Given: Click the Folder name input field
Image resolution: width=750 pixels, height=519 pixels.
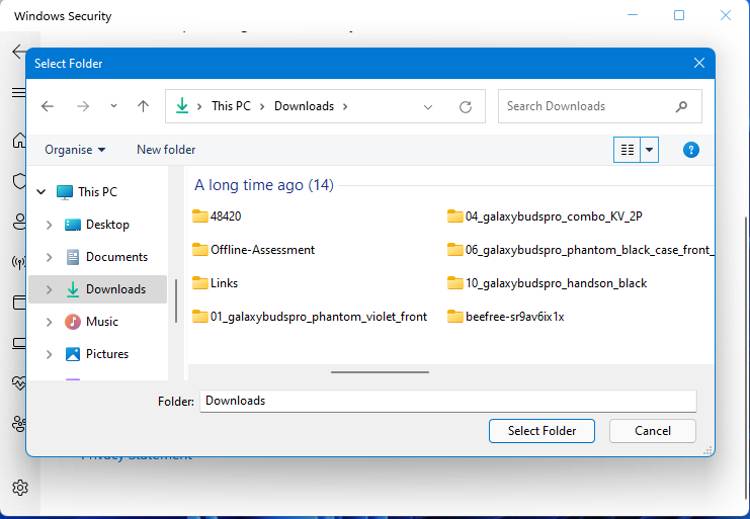Looking at the screenshot, I should [447, 401].
